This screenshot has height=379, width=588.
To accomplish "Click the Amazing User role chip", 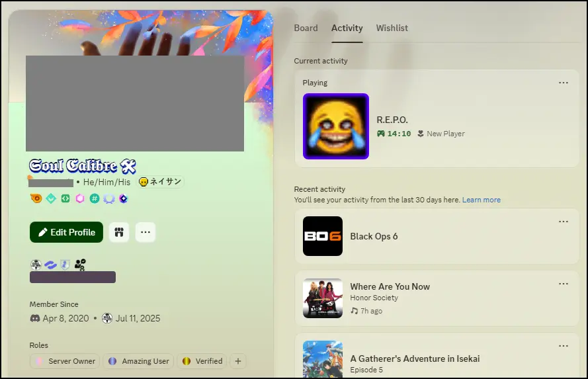I will pos(138,361).
